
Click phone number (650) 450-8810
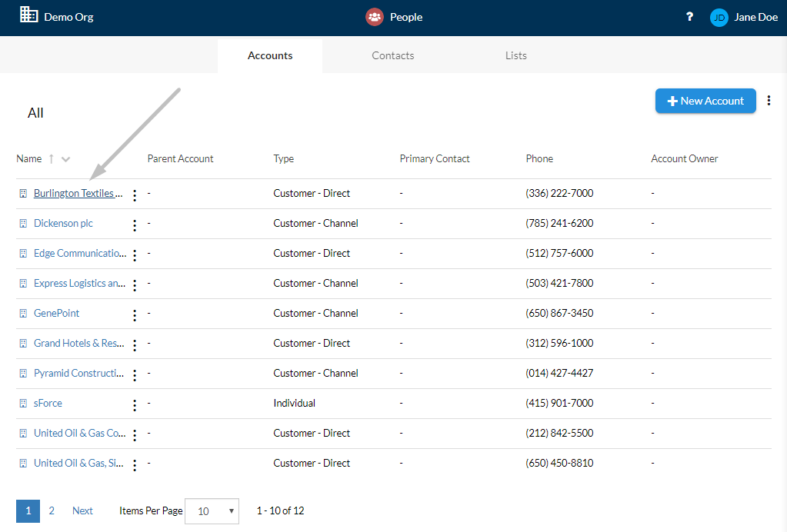pyautogui.click(x=559, y=464)
